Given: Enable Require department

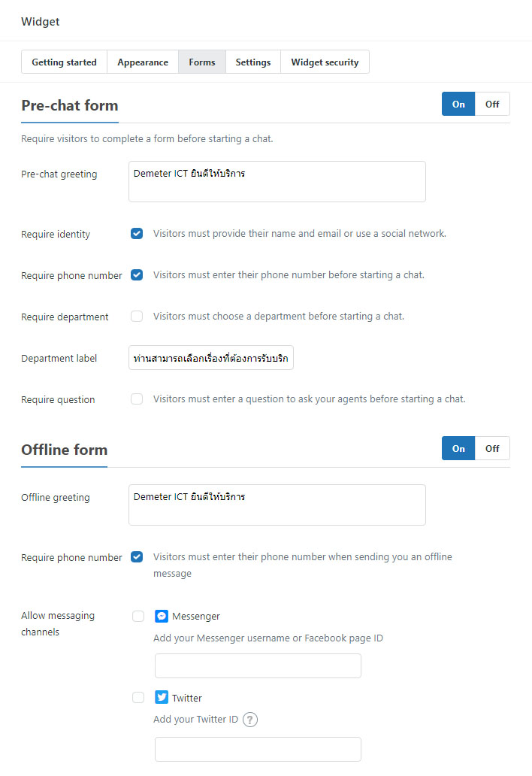Looking at the screenshot, I should (x=137, y=316).
